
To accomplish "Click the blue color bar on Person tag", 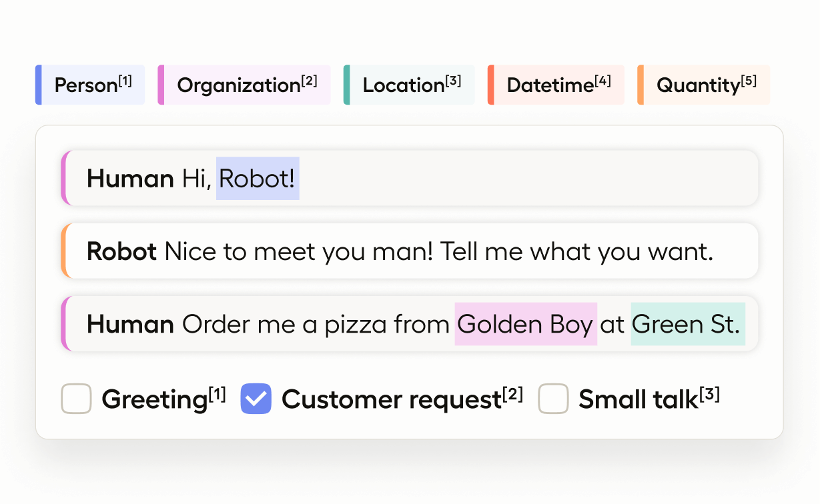I will pyautogui.click(x=39, y=85).
